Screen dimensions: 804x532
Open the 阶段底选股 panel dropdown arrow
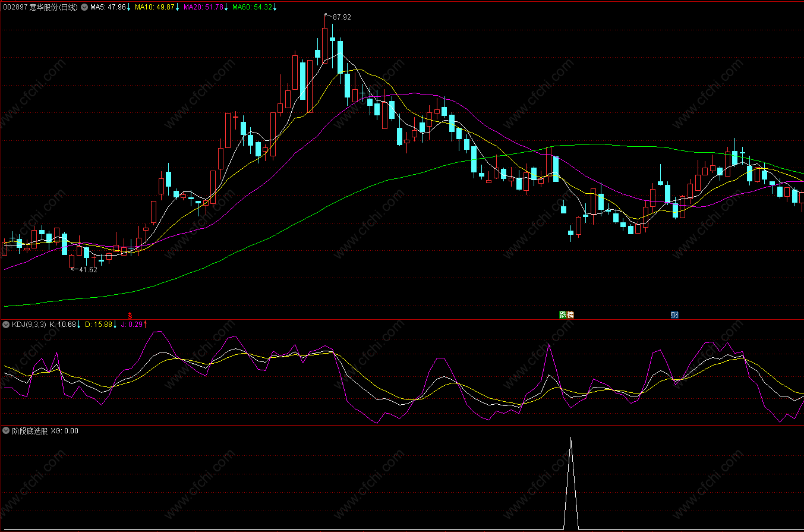pos(7,431)
